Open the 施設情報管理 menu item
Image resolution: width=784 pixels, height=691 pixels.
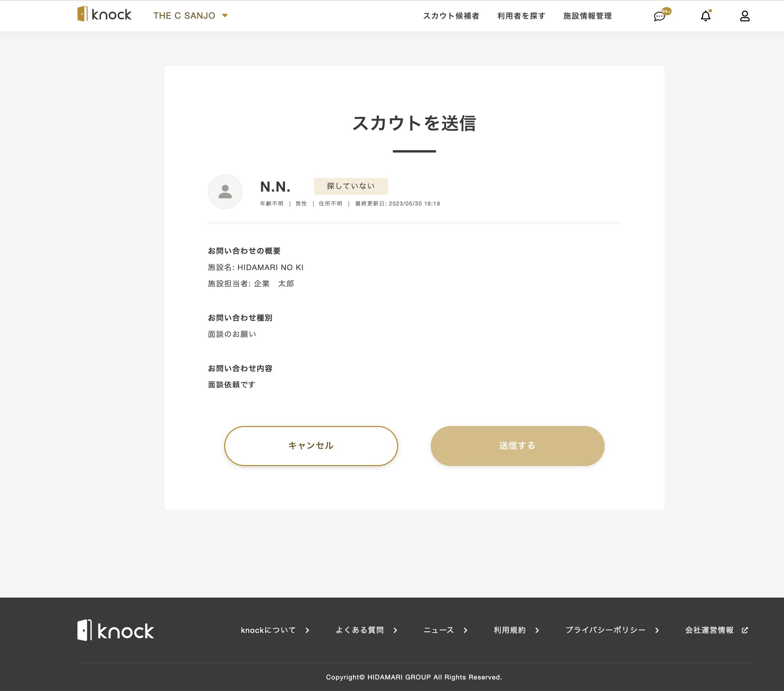[587, 16]
